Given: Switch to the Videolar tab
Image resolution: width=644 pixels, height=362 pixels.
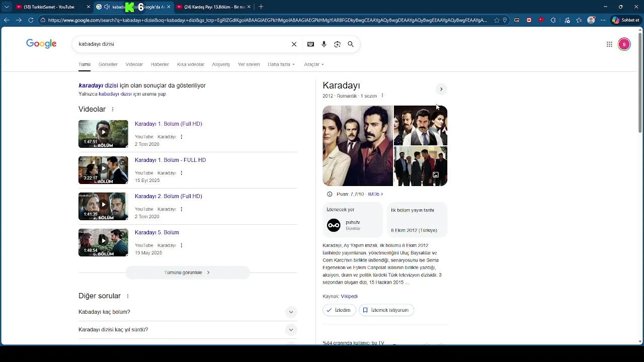Looking at the screenshot, I should (134, 64).
